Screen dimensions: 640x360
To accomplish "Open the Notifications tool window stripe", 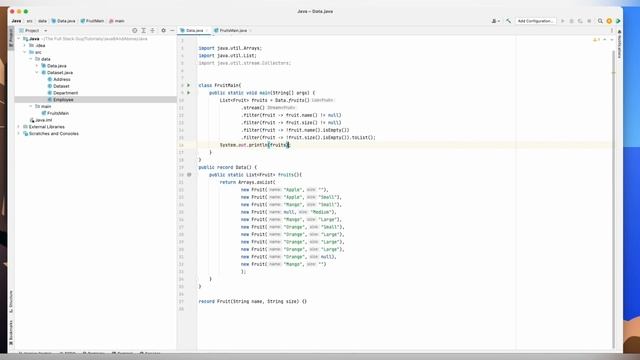I will [619, 44].
